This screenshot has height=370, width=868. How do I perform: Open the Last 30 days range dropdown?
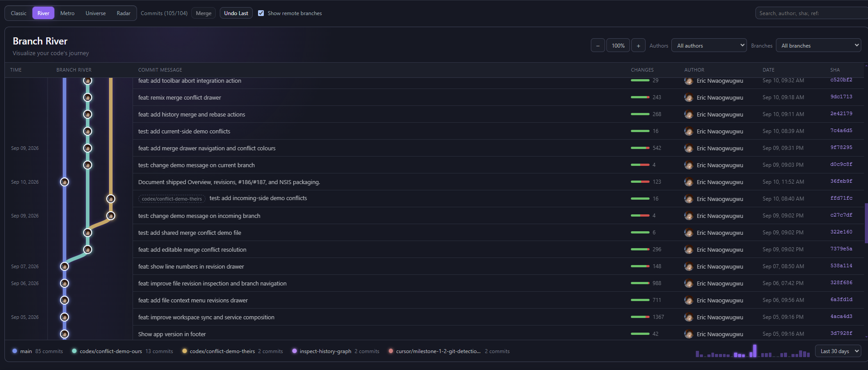click(x=838, y=351)
